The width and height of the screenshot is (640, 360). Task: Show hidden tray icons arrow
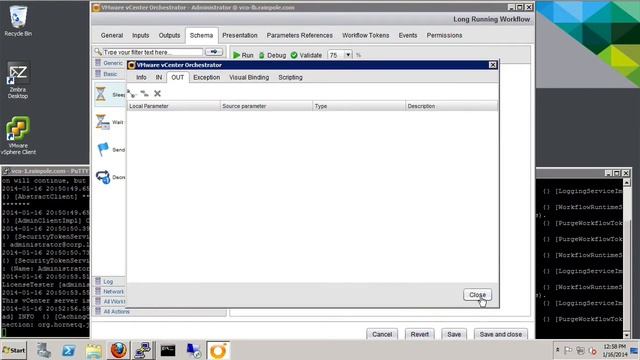[557, 350]
